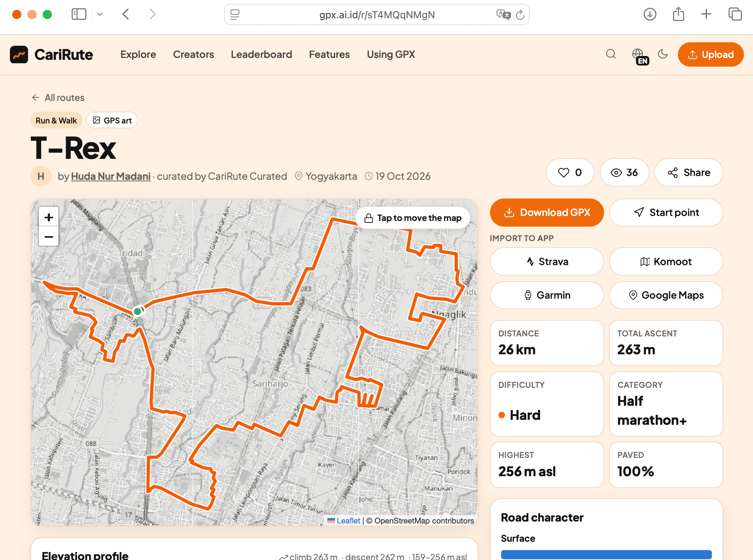
Task: Zoom in on the map
Action: tap(49, 217)
